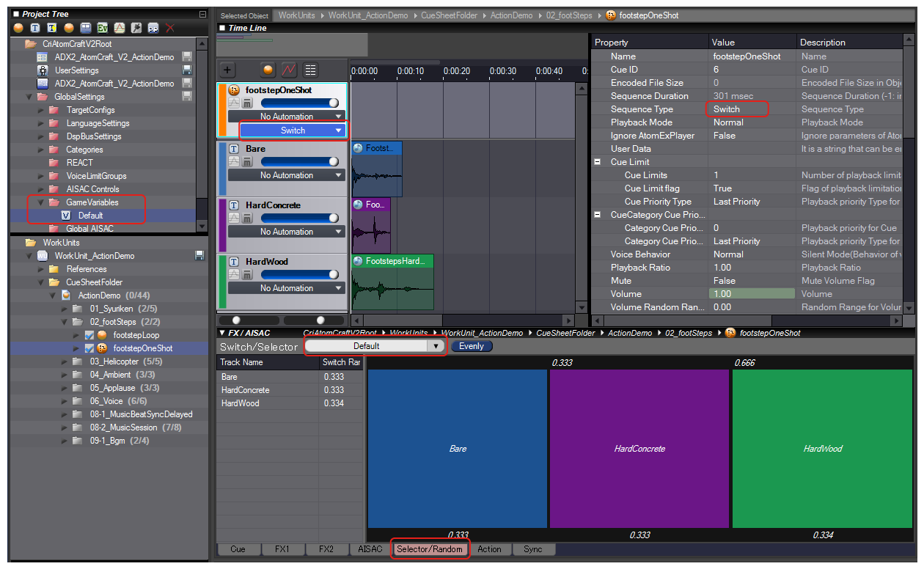Open No Automation dropdown on footstepOneShot track
The width and height of the screenshot is (924, 569).
(x=287, y=116)
